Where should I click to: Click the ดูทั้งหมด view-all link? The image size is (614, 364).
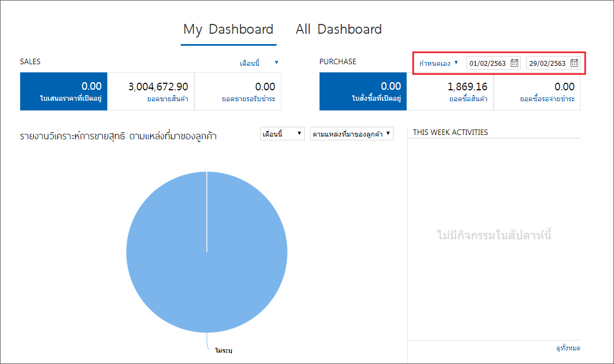point(568,348)
